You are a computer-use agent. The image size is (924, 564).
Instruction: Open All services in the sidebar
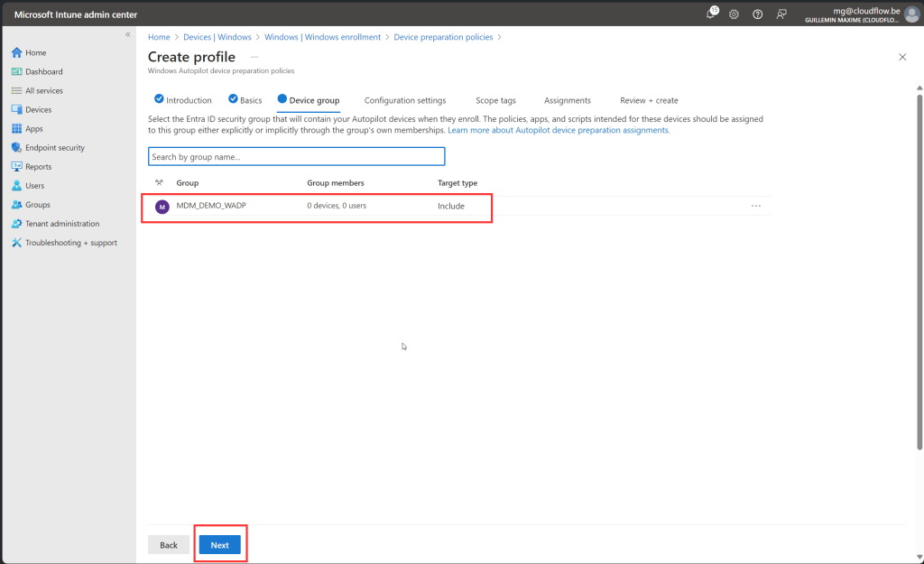pos(44,91)
